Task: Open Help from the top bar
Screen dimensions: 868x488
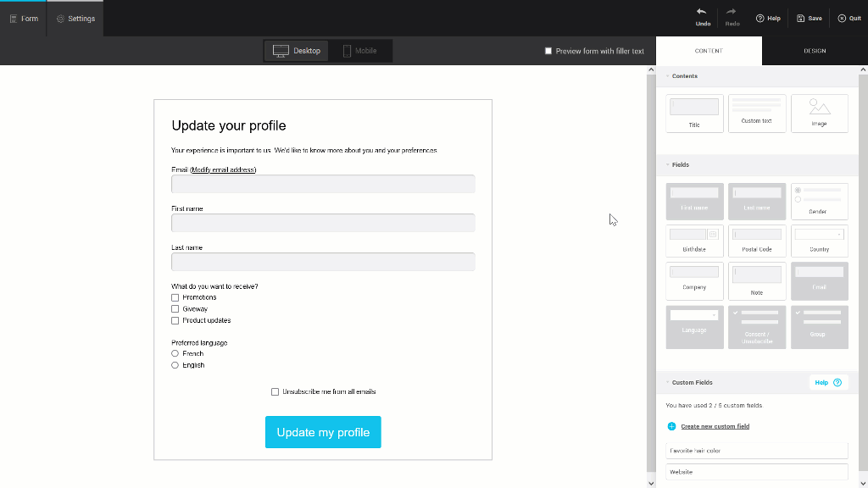Action: click(760, 18)
